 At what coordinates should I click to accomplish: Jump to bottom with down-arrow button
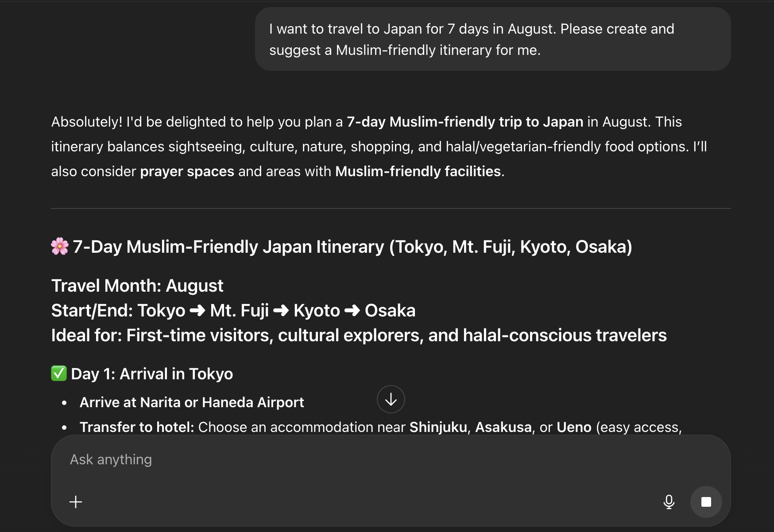(391, 399)
